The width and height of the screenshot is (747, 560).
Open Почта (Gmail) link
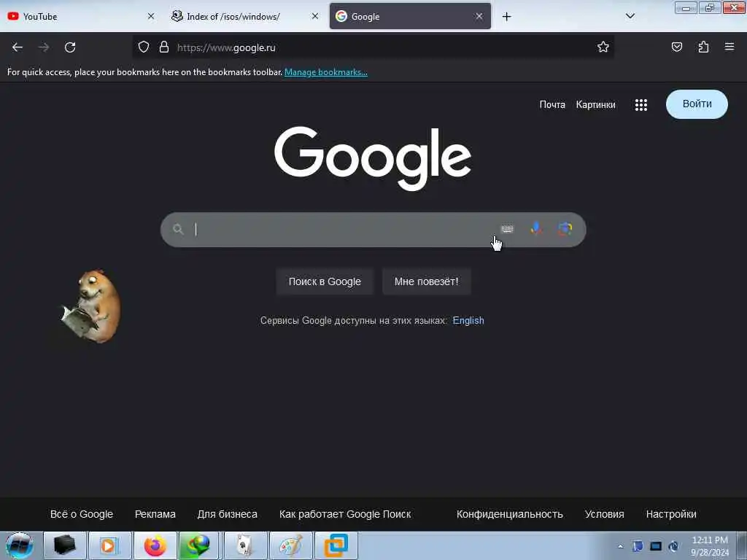[x=552, y=105]
